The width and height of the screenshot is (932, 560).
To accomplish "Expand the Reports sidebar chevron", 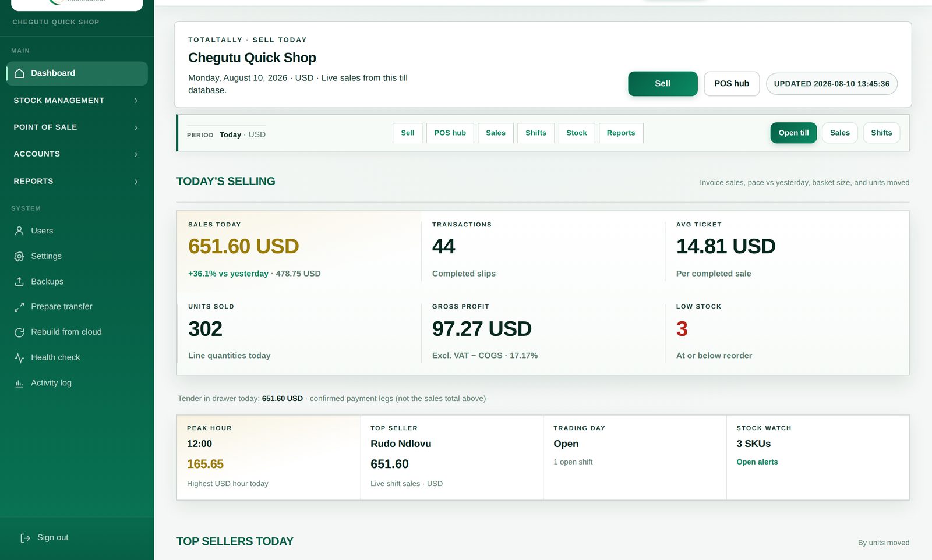I will point(136,182).
